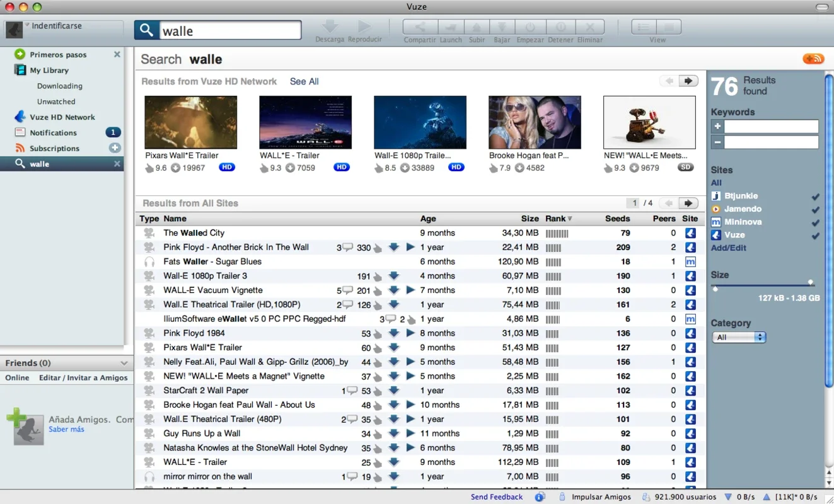Click the add subscription plus icon

[115, 148]
